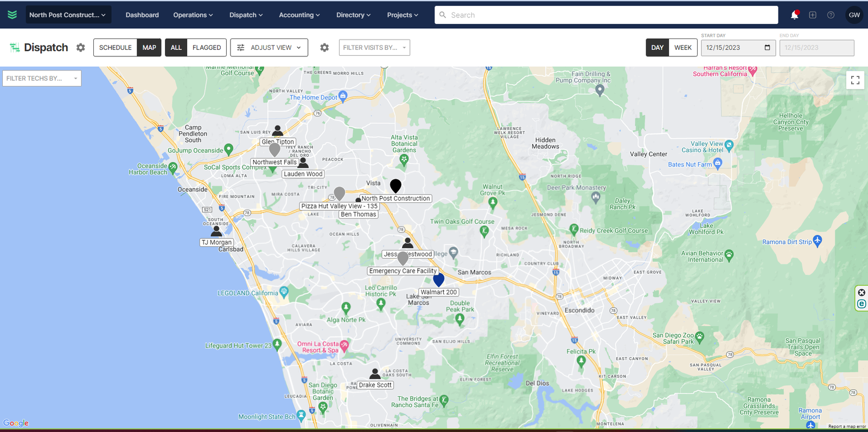Viewport: 868px width, 432px height.
Task: Click the Ben Thomas label
Action: coord(359,214)
